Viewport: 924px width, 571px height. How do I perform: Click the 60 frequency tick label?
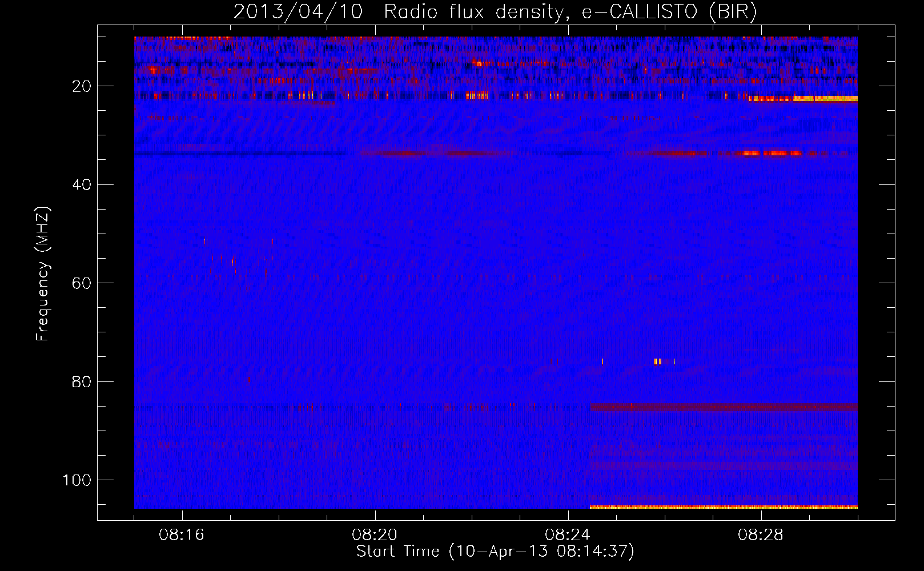tap(82, 283)
